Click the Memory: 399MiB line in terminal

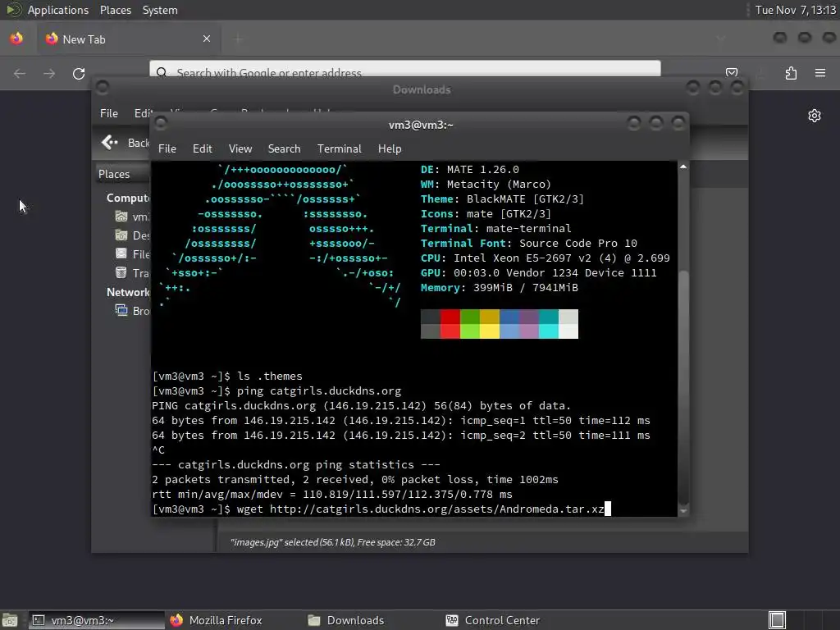[500, 288]
